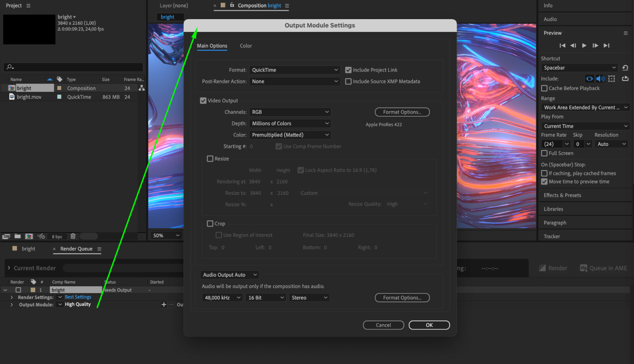Switch to the Color tab
The height and width of the screenshot is (364, 634).
[x=246, y=46]
